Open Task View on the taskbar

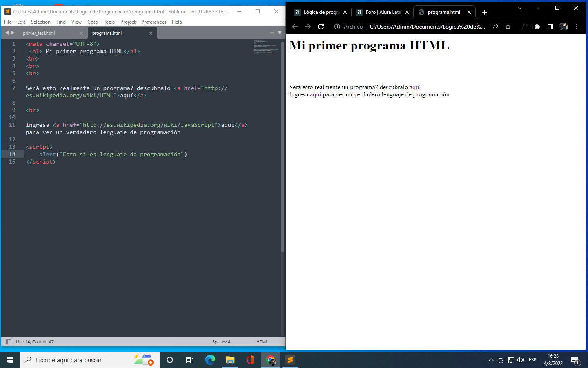pyautogui.click(x=189, y=360)
